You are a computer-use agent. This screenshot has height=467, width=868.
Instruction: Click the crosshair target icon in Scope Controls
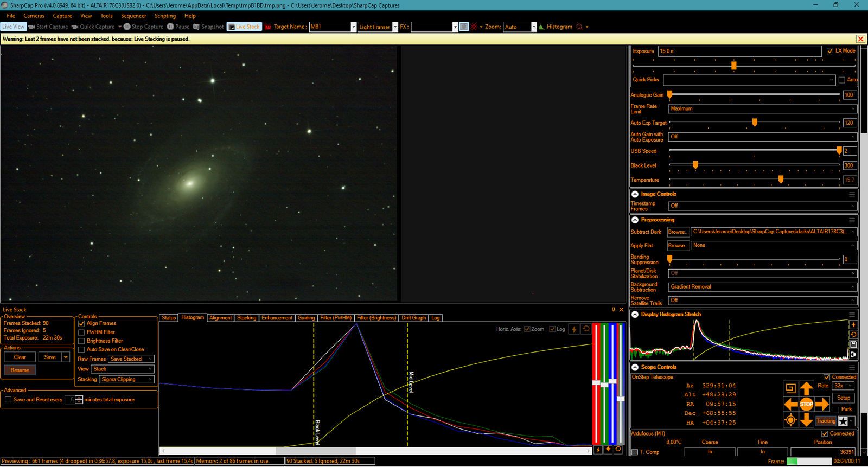point(790,420)
